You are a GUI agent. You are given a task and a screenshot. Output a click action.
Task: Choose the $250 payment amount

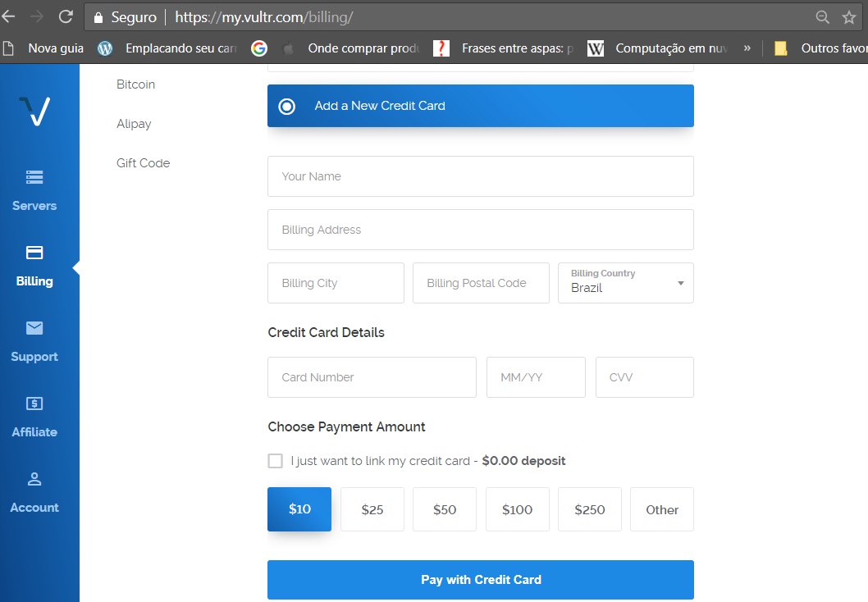point(590,509)
